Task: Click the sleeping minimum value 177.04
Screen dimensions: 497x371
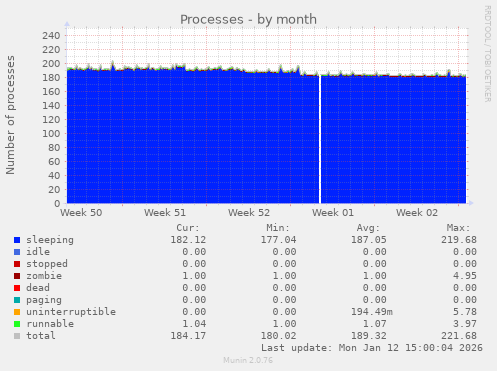Action: tap(278, 240)
